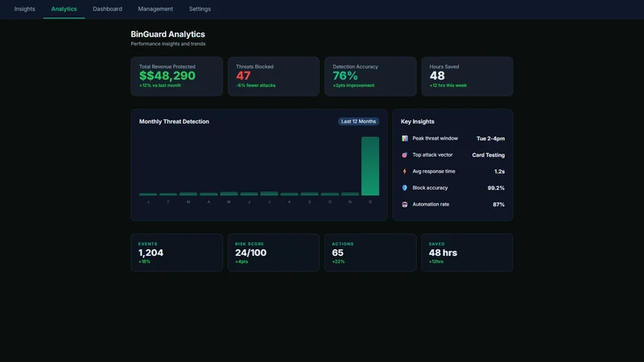This screenshot has height=362, width=644.
Task: Click the Block accuracy label
Action: [430, 187]
